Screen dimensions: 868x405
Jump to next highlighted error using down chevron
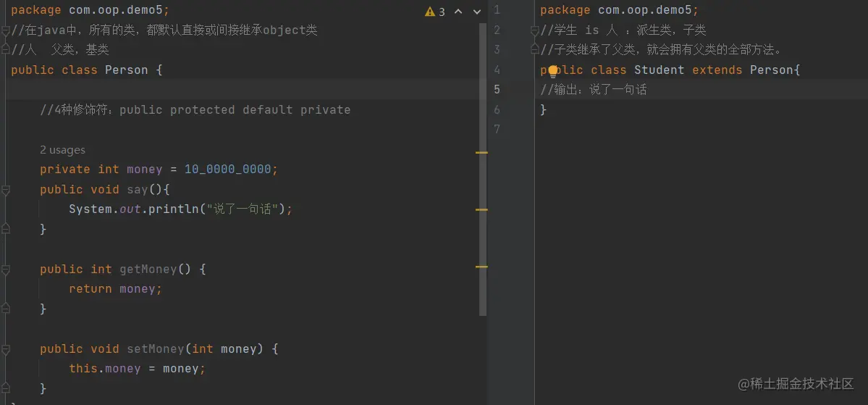pyautogui.click(x=476, y=12)
